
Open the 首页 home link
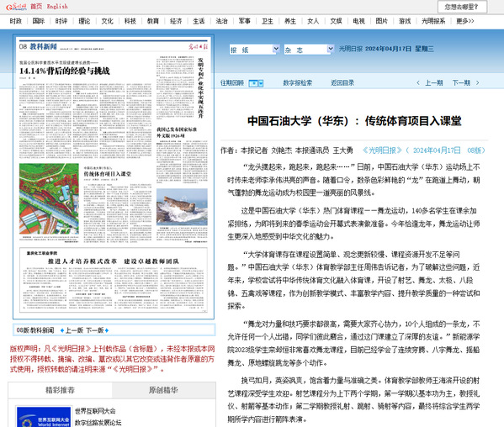(x=36, y=7)
